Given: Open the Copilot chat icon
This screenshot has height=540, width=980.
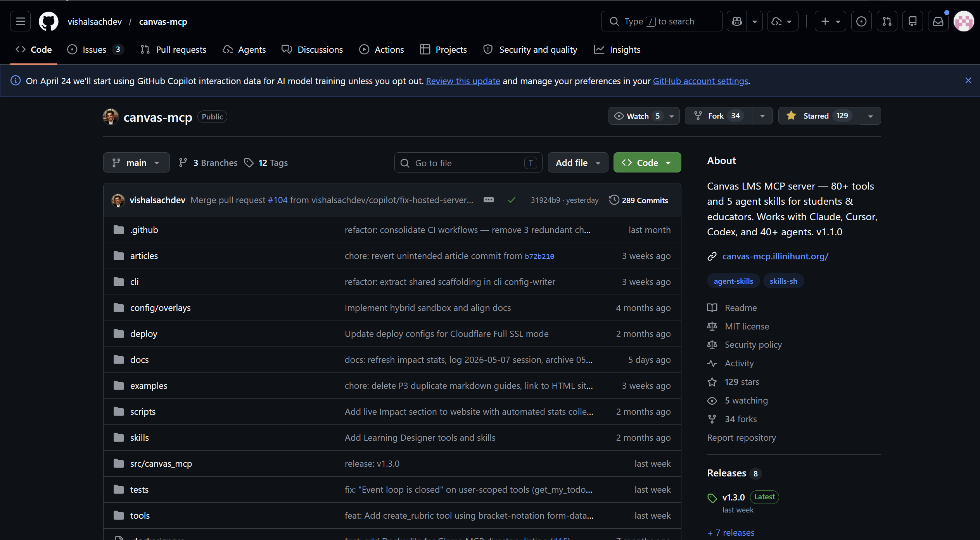Looking at the screenshot, I should click(737, 21).
